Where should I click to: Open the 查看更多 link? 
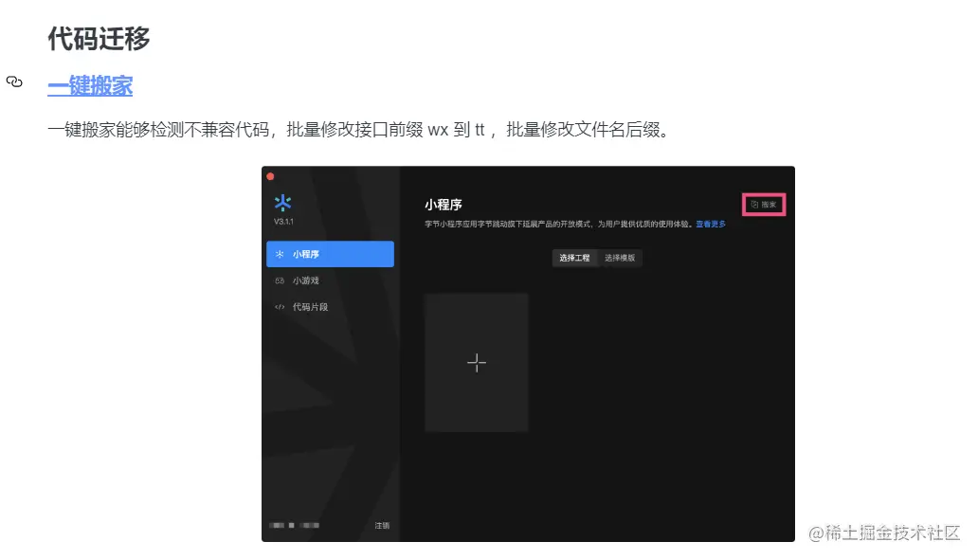pos(711,224)
